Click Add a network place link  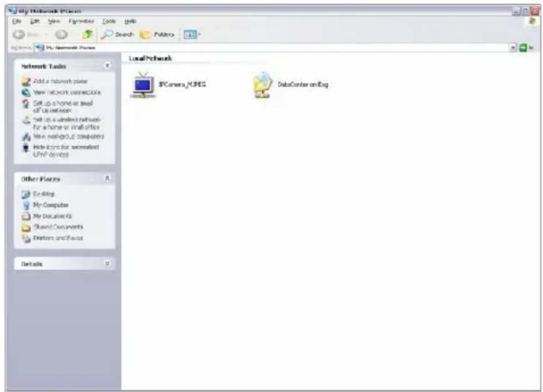[60, 82]
